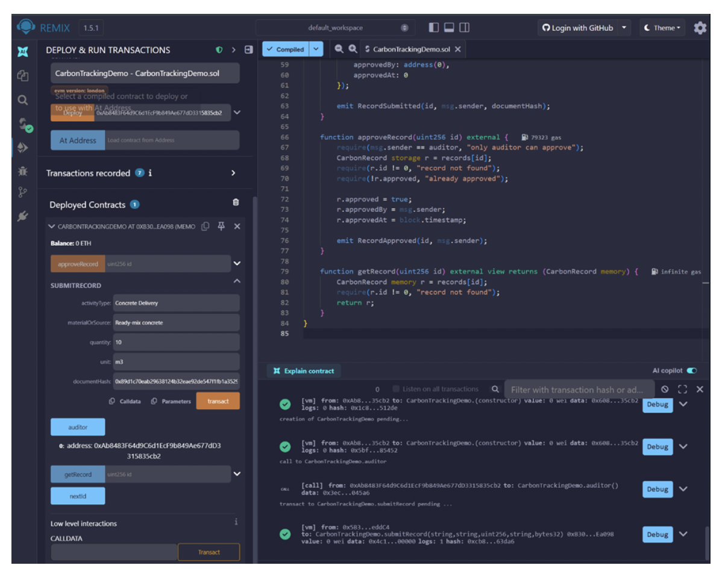Delete all deployed contracts with trash icon
The height and width of the screenshot is (577, 728).
coord(236,203)
